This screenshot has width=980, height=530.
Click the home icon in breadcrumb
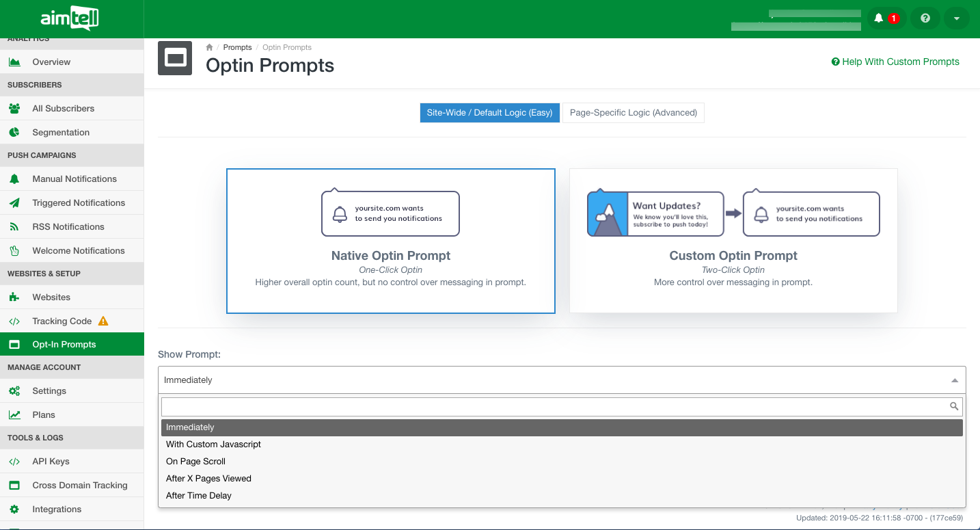click(x=210, y=47)
